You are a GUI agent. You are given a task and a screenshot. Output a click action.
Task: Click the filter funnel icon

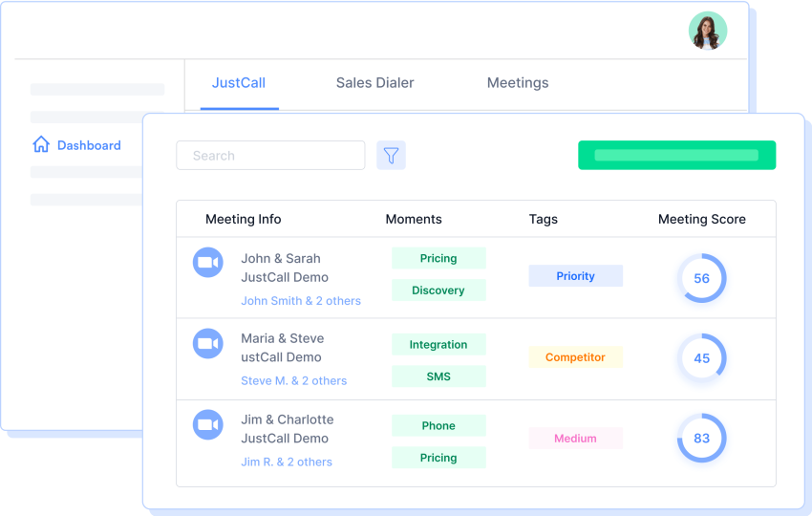[391, 156]
